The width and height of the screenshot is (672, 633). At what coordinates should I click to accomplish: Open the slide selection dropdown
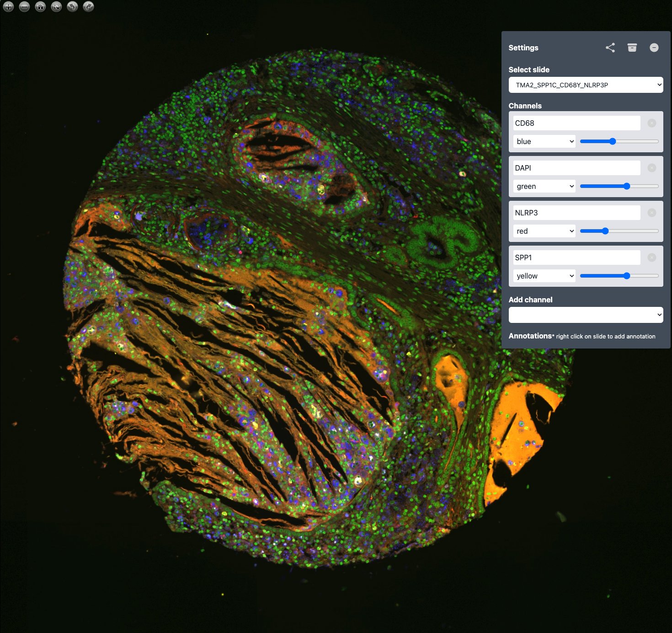pyautogui.click(x=586, y=85)
